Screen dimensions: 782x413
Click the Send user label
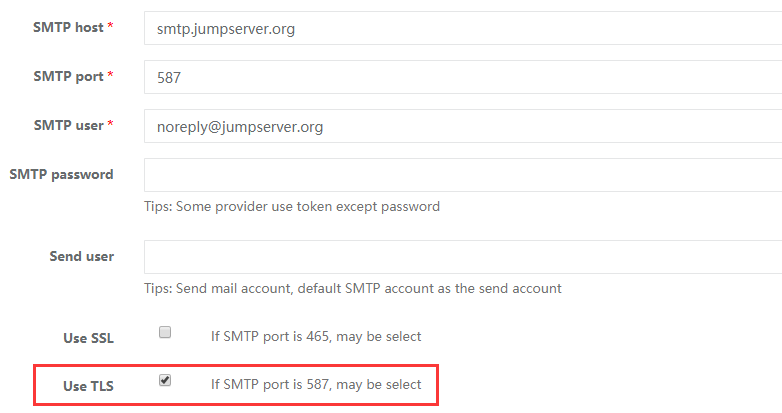pos(81,257)
